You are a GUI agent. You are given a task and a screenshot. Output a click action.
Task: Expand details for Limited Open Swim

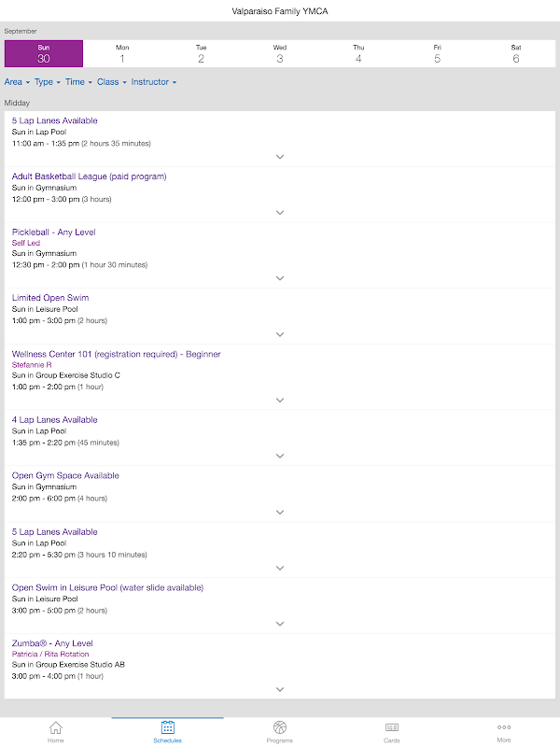[280, 334]
